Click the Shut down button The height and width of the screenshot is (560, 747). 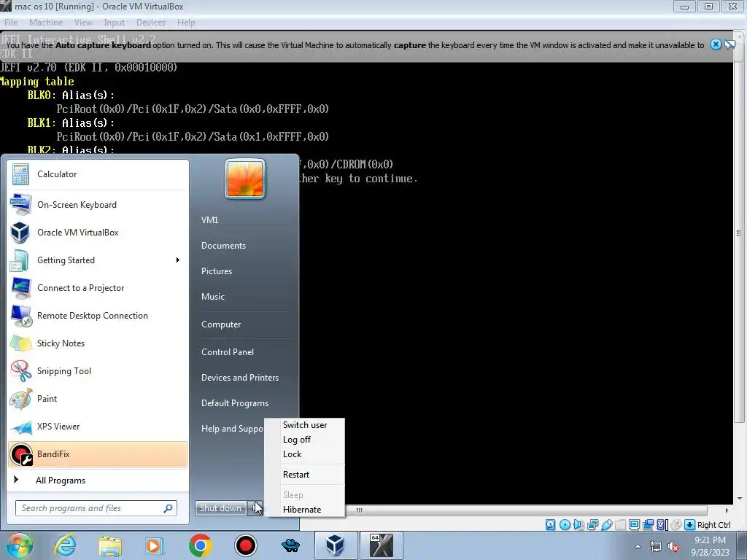[x=220, y=508]
